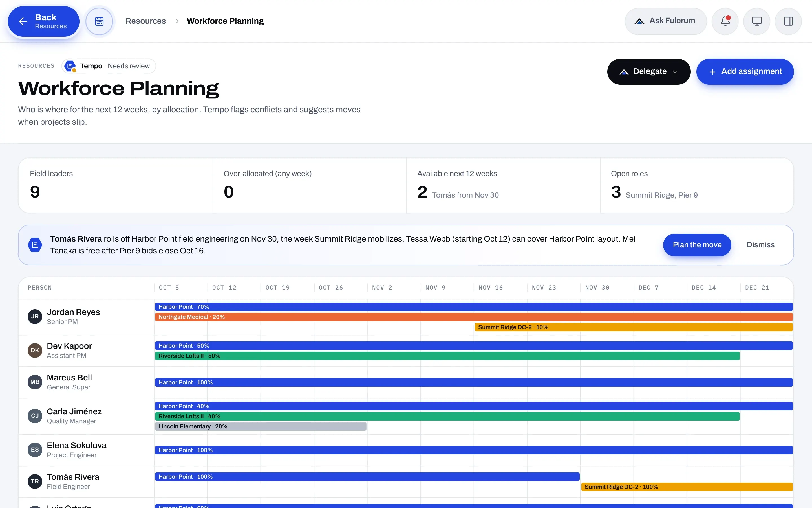Select Jordan Reyes Harbor Point 70% bar
The width and height of the screenshot is (812, 508).
(474, 307)
